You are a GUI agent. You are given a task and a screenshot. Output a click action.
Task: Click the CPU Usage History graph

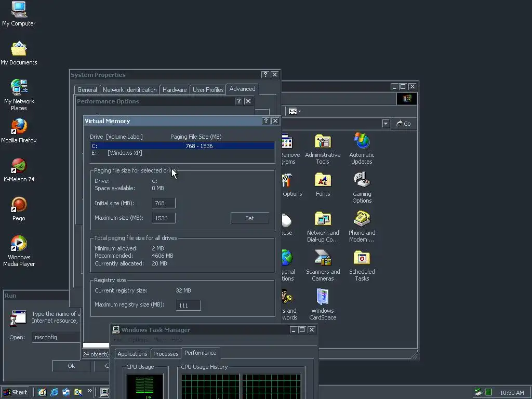[x=241, y=387]
